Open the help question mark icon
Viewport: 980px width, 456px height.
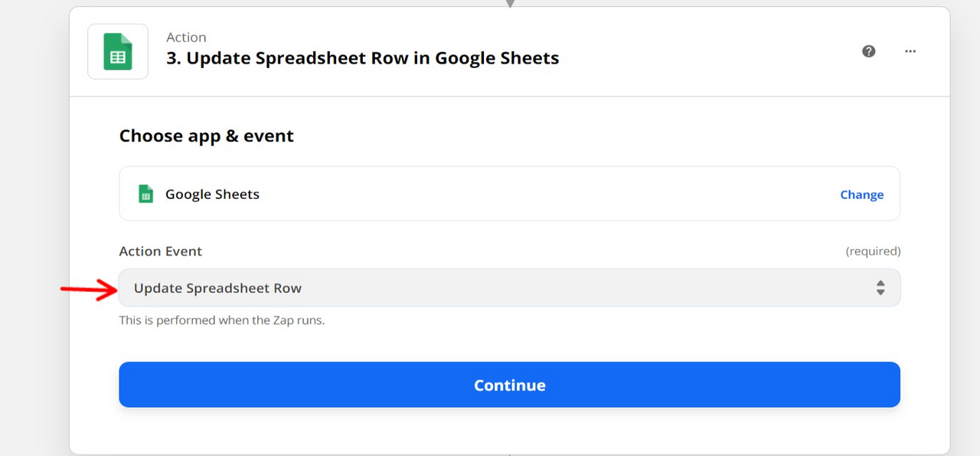pos(868,51)
